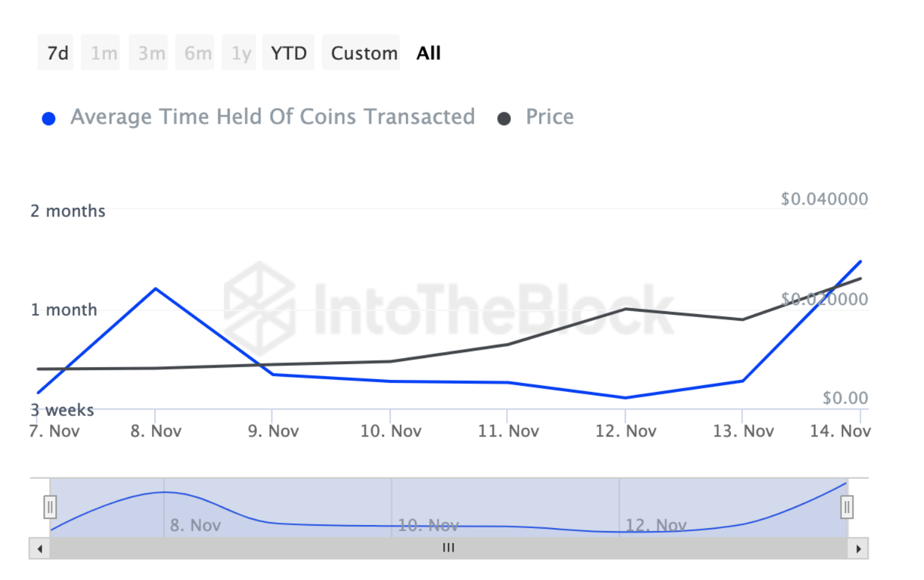Viewport: 924px width, 580px height.
Task: Click the dark gray Price legend dot
Action: click(x=504, y=119)
